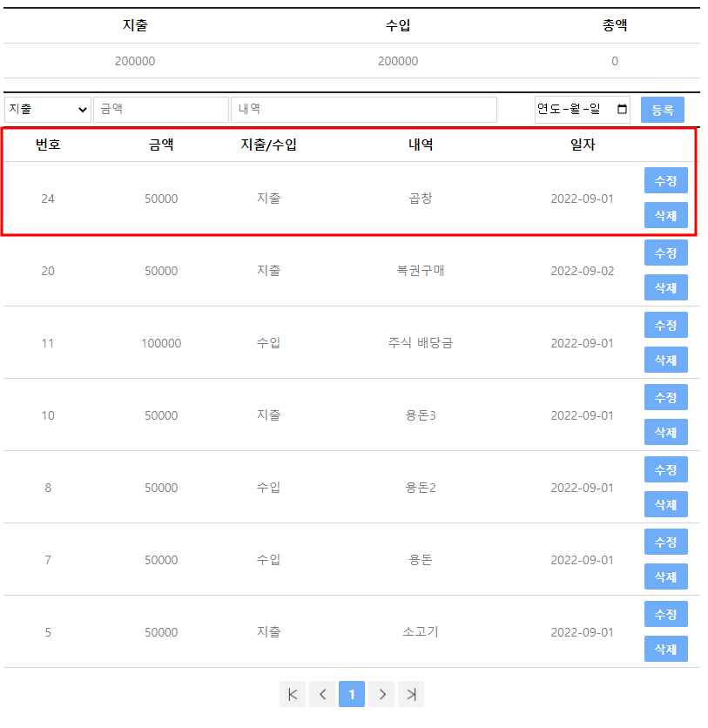Click the total value 0
The height and width of the screenshot is (728, 708).
click(x=615, y=61)
